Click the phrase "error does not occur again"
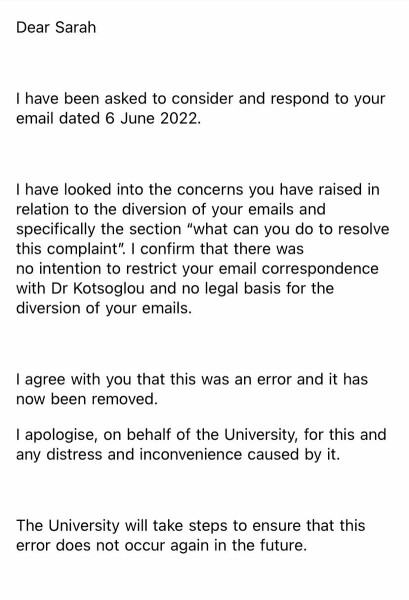Screen dimensions: 409x600 pos(113,545)
